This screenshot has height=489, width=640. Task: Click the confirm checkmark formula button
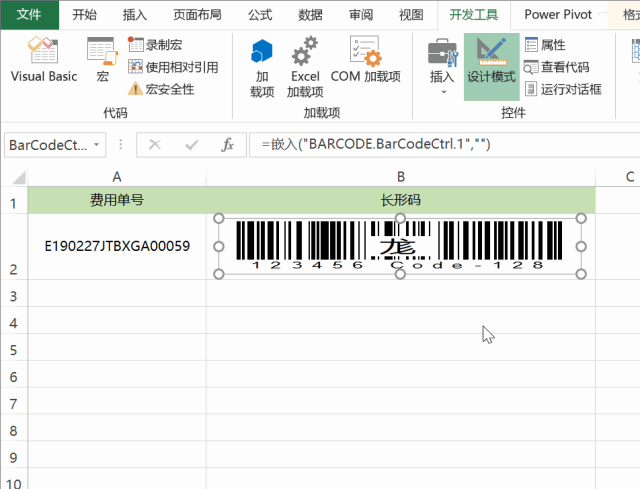click(191, 144)
